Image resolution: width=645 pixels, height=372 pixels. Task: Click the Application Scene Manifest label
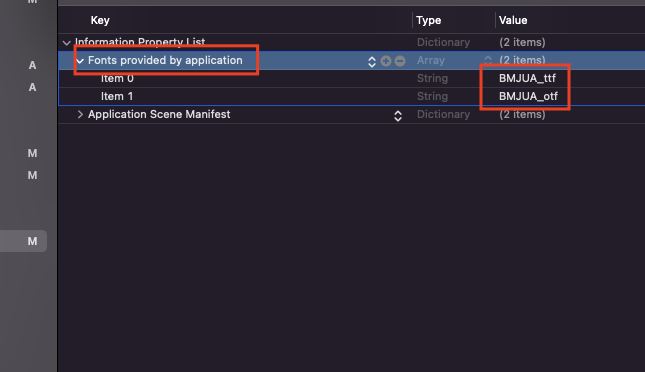pos(159,114)
